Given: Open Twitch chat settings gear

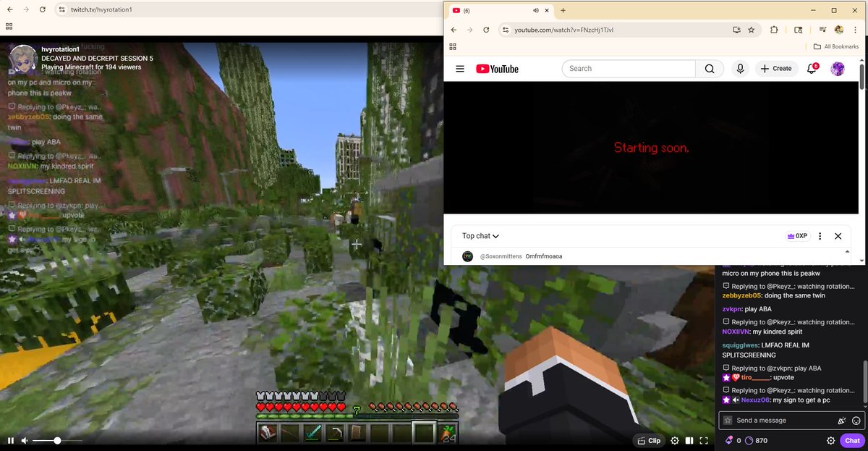Looking at the screenshot, I should (831, 440).
